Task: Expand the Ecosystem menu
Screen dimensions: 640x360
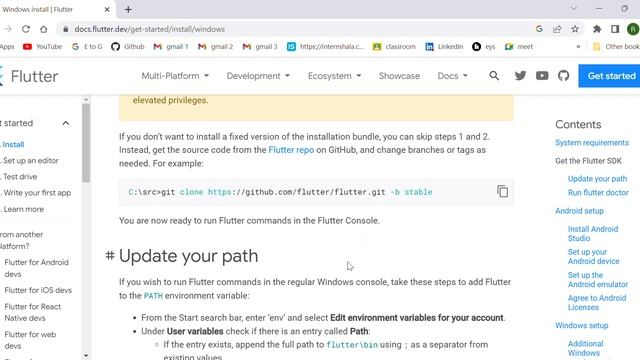Action: (x=334, y=76)
